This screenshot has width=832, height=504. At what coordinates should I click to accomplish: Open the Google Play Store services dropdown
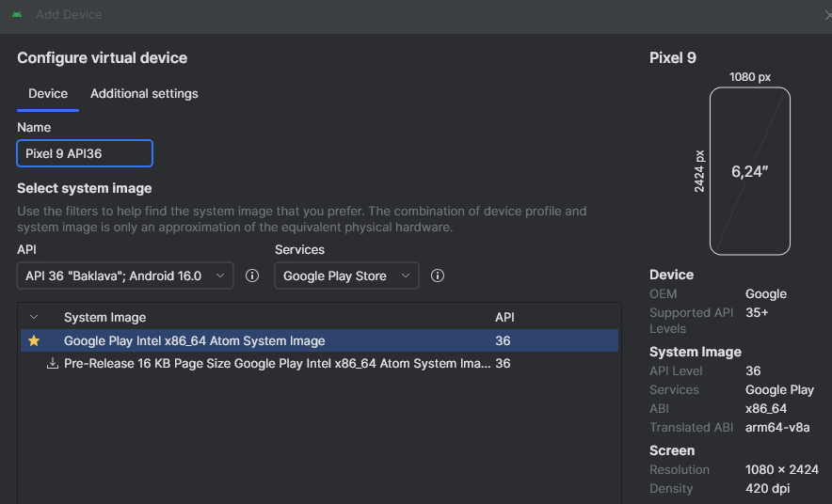pyautogui.click(x=346, y=276)
